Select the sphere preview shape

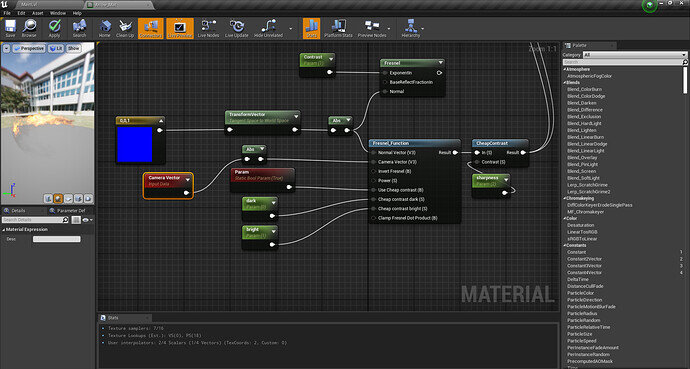click(58, 199)
